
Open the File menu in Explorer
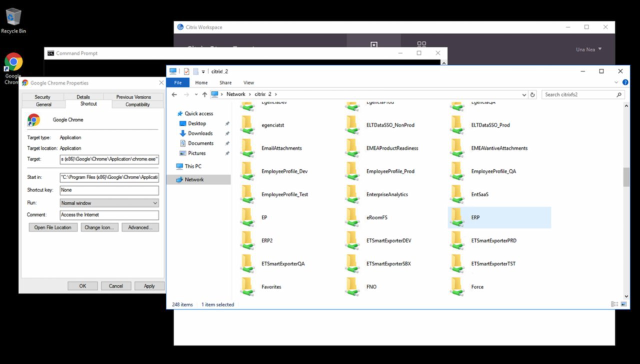tap(178, 82)
